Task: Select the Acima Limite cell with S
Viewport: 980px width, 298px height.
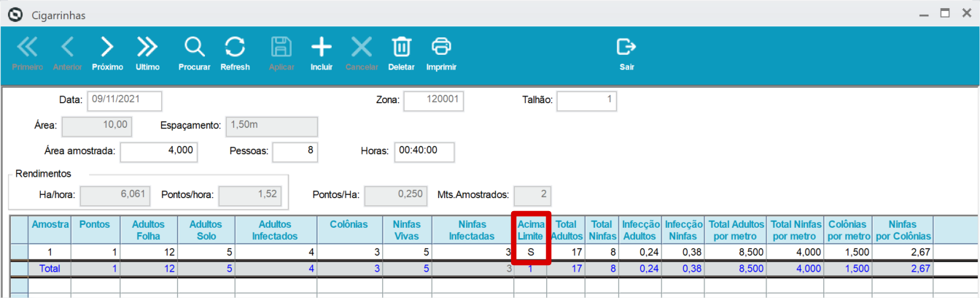Action: [531, 252]
